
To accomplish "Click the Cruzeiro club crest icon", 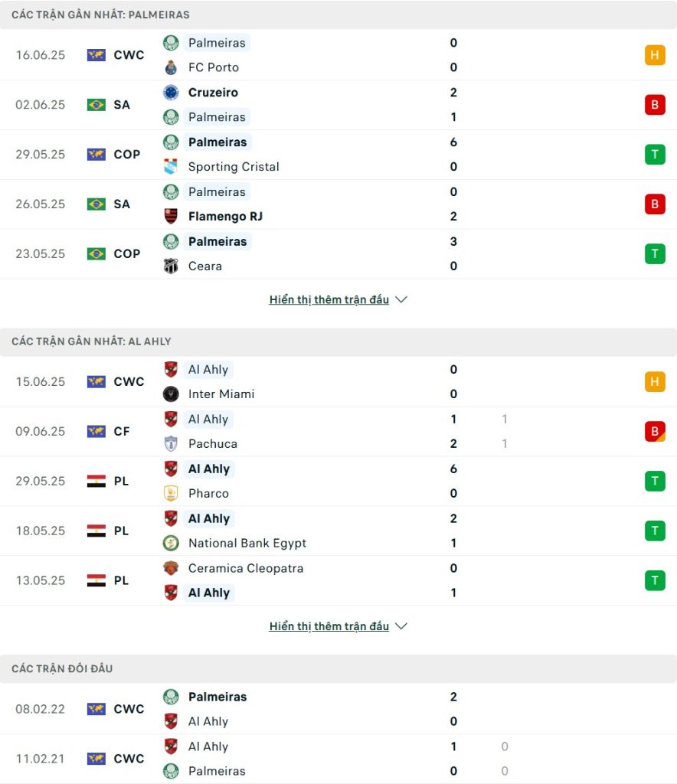I will click(x=171, y=93).
